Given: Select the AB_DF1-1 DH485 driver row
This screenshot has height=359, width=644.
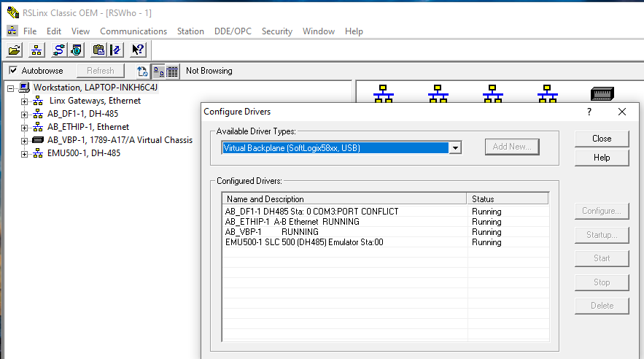Looking at the screenshot, I should click(x=385, y=212).
